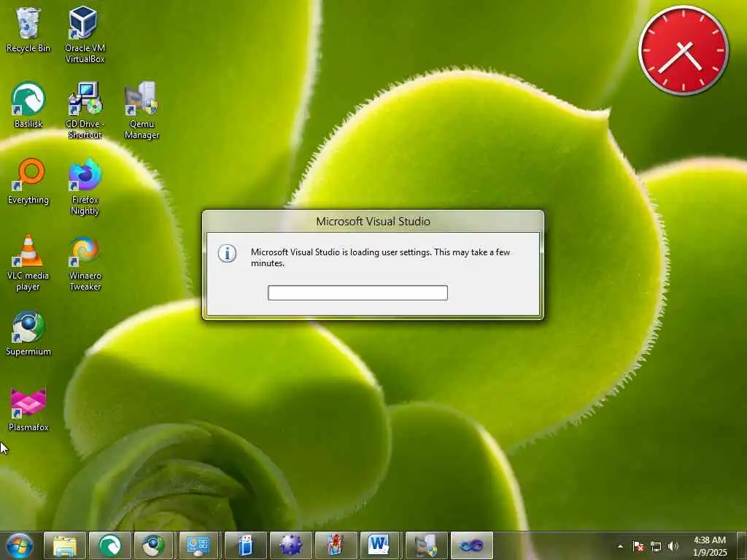
Task: Select the CD Drive - Shortcut icon
Action: pyautogui.click(x=85, y=111)
